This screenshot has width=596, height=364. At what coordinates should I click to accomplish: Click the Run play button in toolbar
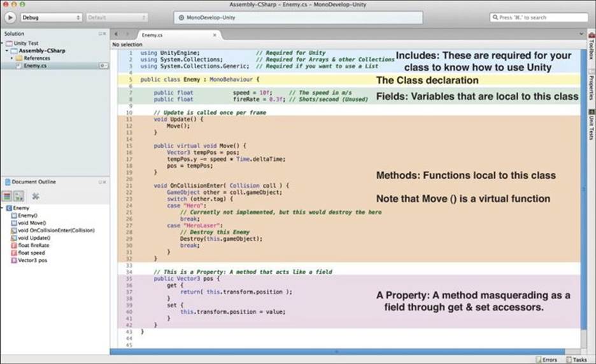click(10, 17)
